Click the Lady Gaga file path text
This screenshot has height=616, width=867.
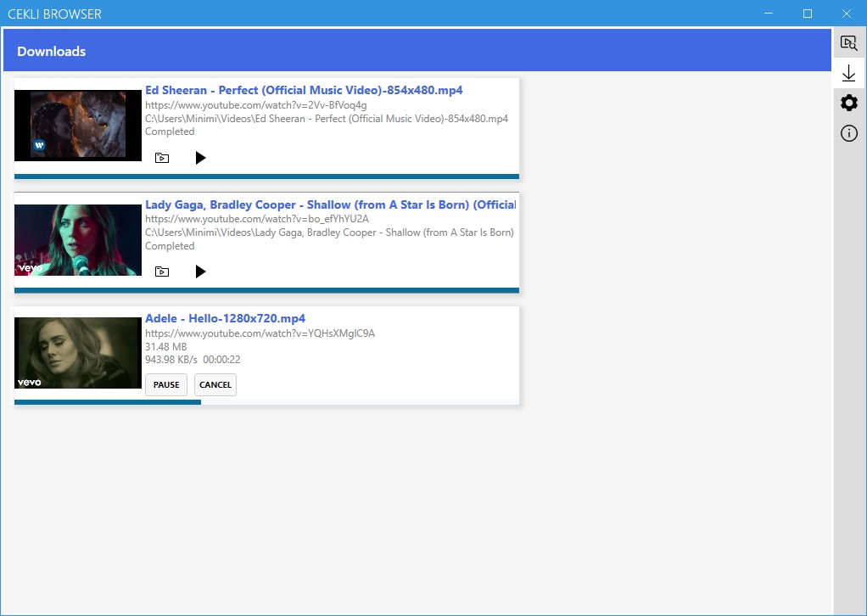[329, 232]
